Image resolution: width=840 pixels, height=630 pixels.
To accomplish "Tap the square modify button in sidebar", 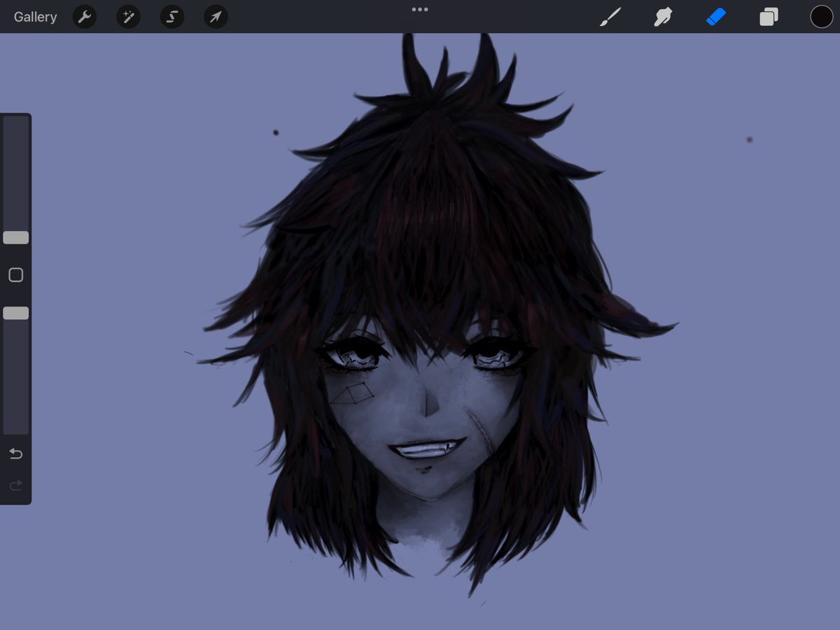I will [15, 275].
